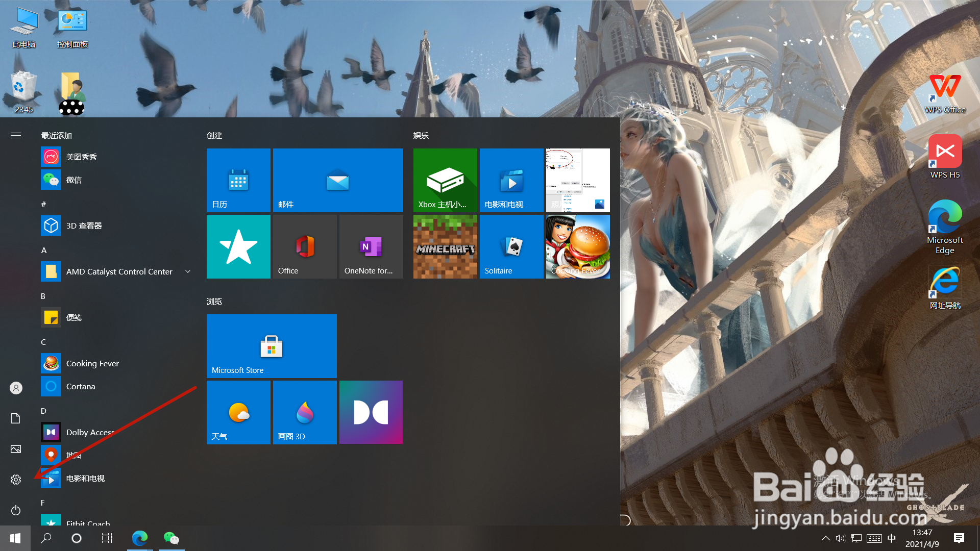Open the Photos live tile thumbnail
980x551 pixels.
578,180
